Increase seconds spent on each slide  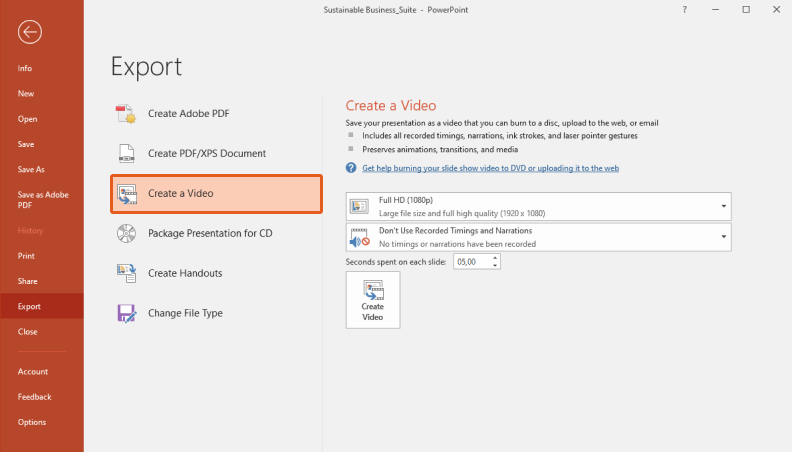tap(495, 258)
